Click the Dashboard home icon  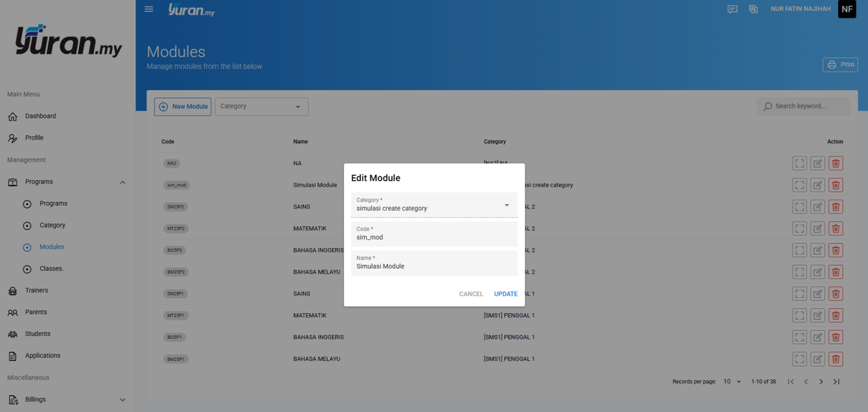12,117
